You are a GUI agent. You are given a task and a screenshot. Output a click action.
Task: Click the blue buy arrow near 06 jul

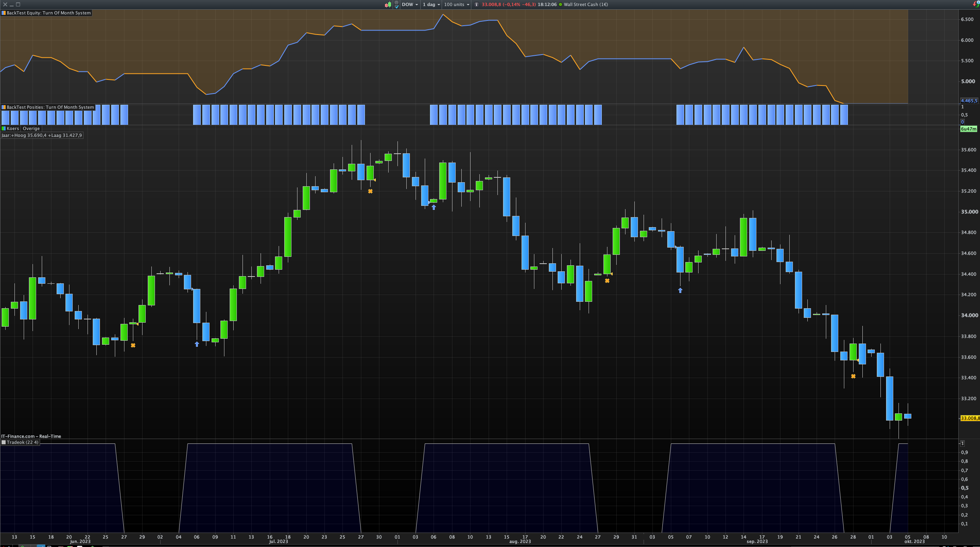click(197, 344)
